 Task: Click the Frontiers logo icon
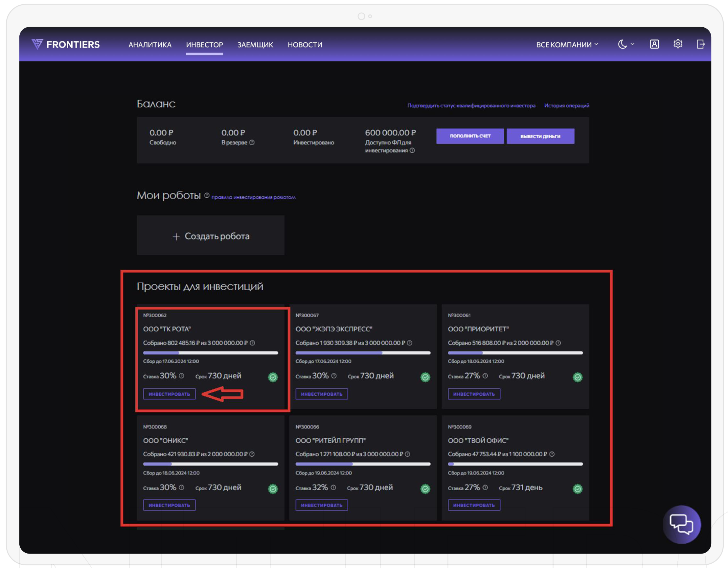point(37,44)
